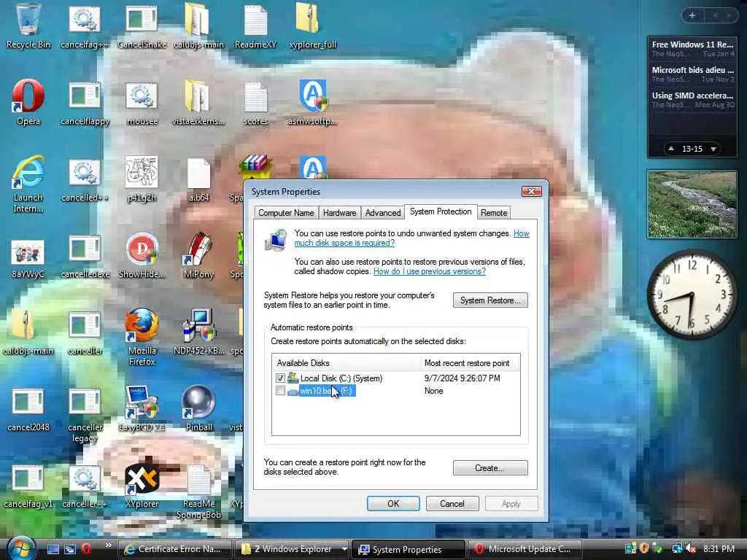Select the cancel2048 desktop icon
The height and width of the screenshot is (560, 747).
tap(28, 408)
